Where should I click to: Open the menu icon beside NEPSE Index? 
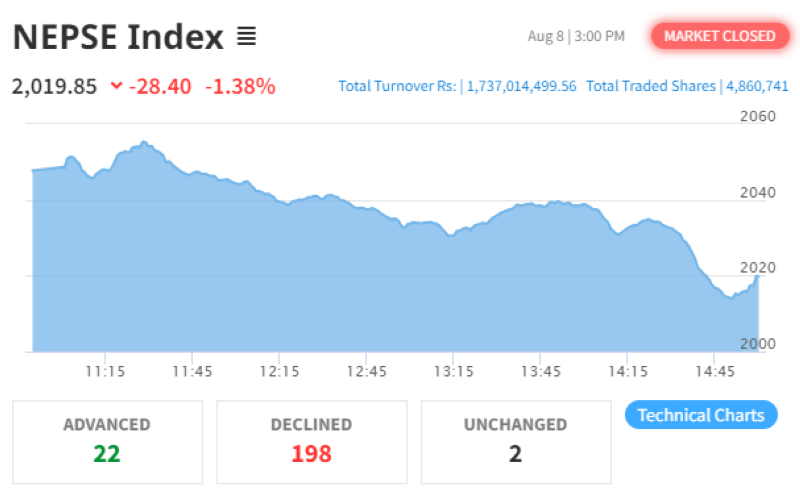click(x=246, y=38)
